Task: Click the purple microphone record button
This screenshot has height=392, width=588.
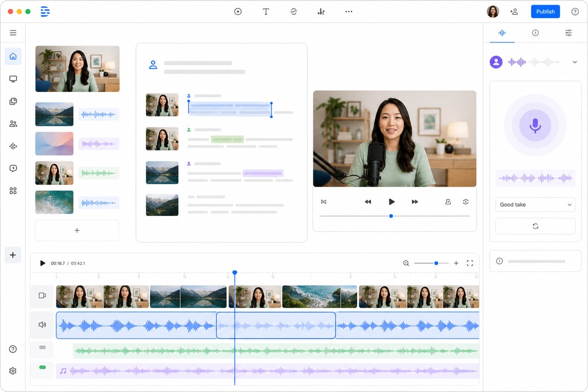Action: tap(535, 126)
